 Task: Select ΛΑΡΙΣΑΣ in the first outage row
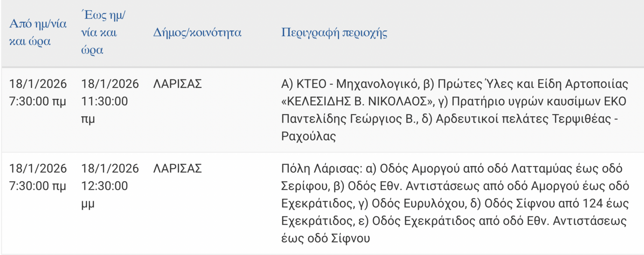pyautogui.click(x=177, y=84)
